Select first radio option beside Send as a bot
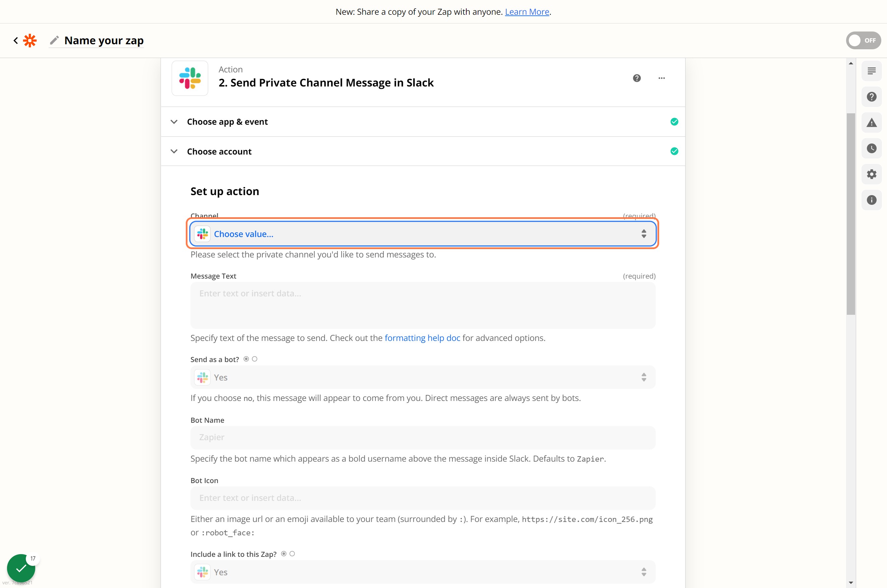Screen dimensions: 887x588 coord(246,359)
